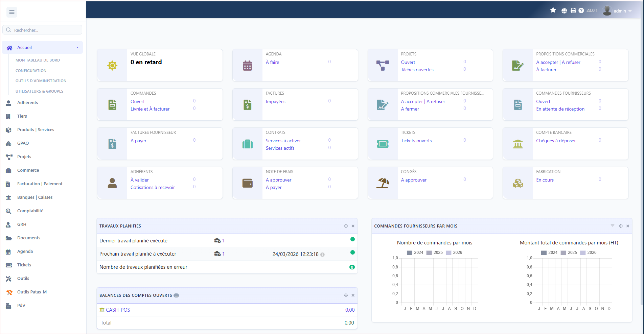Open the CASH-POS bank account link
The height and width of the screenshot is (334, 644).
click(x=117, y=310)
